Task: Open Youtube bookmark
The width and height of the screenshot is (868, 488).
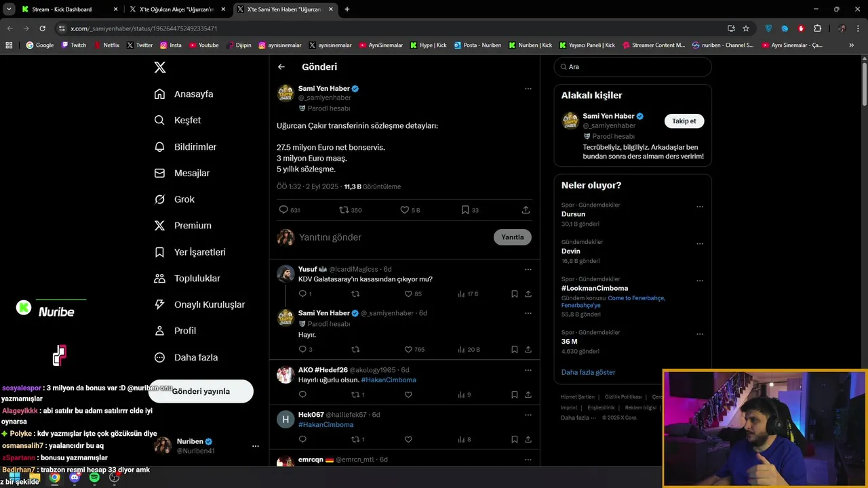Action: click(x=204, y=45)
